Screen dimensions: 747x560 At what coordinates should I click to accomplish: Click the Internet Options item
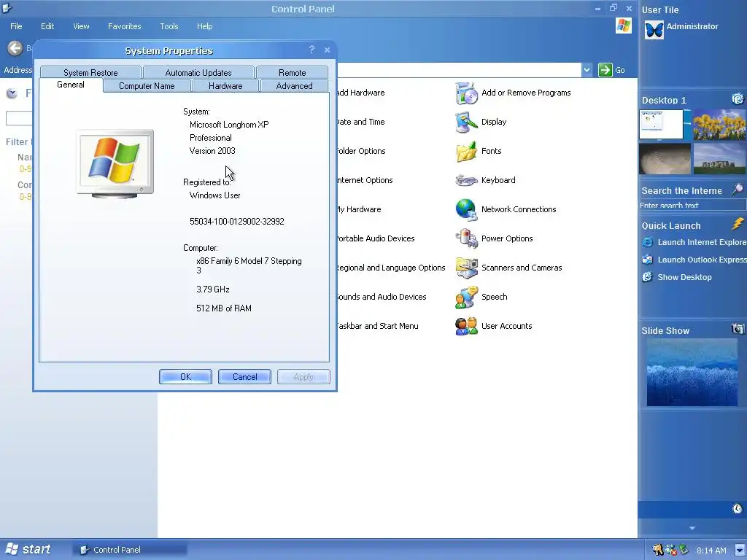pos(365,180)
